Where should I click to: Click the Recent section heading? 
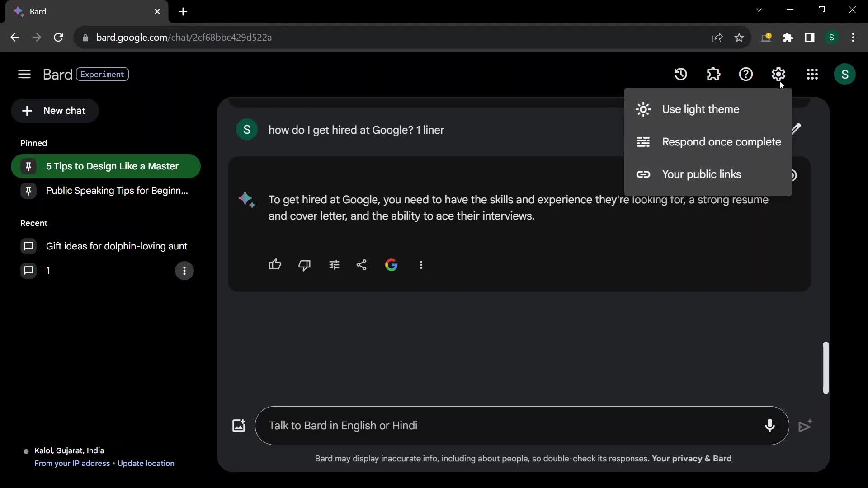click(x=34, y=223)
